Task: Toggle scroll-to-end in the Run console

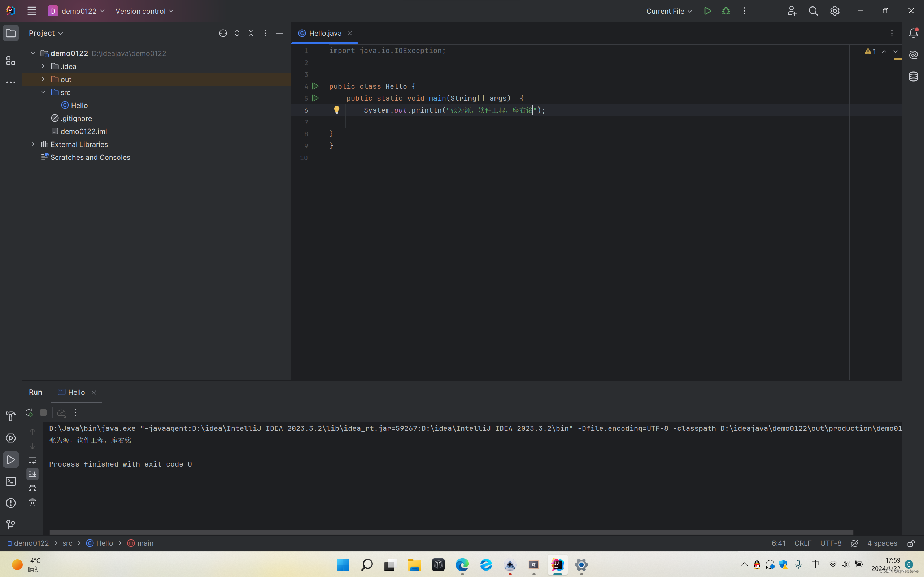Action: pos(32,474)
